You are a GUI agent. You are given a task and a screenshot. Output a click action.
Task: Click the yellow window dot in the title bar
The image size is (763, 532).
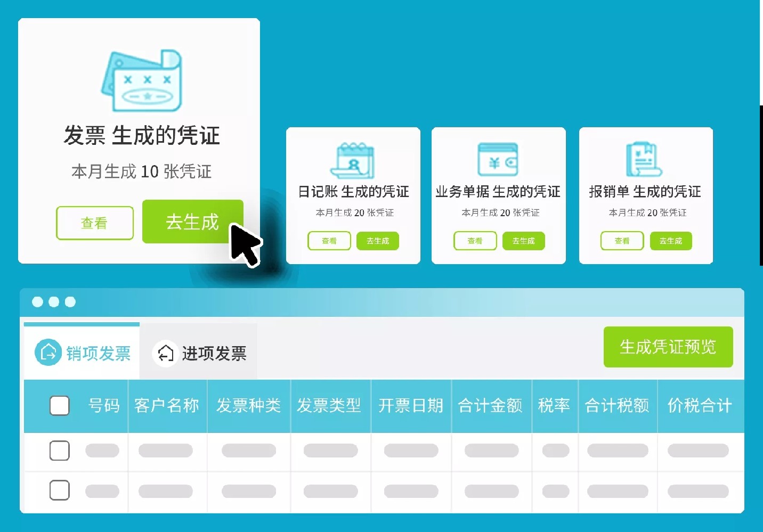[53, 302]
